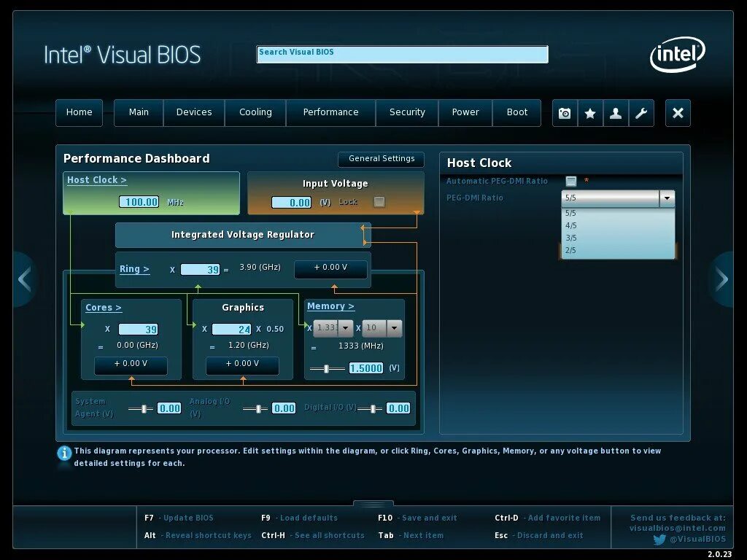Click the Input Voltage 0.00 field
747x560 pixels.
292,203
